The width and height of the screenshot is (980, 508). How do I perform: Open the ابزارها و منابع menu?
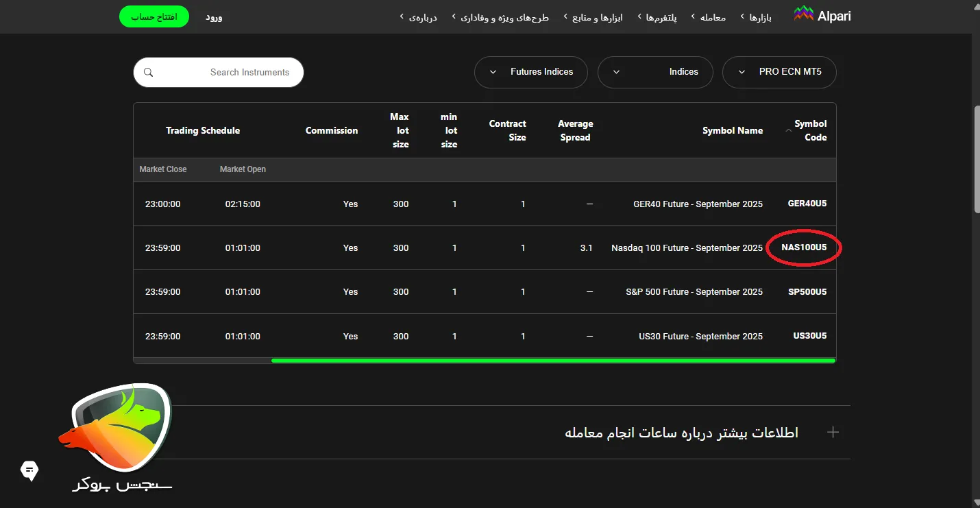[x=597, y=17]
